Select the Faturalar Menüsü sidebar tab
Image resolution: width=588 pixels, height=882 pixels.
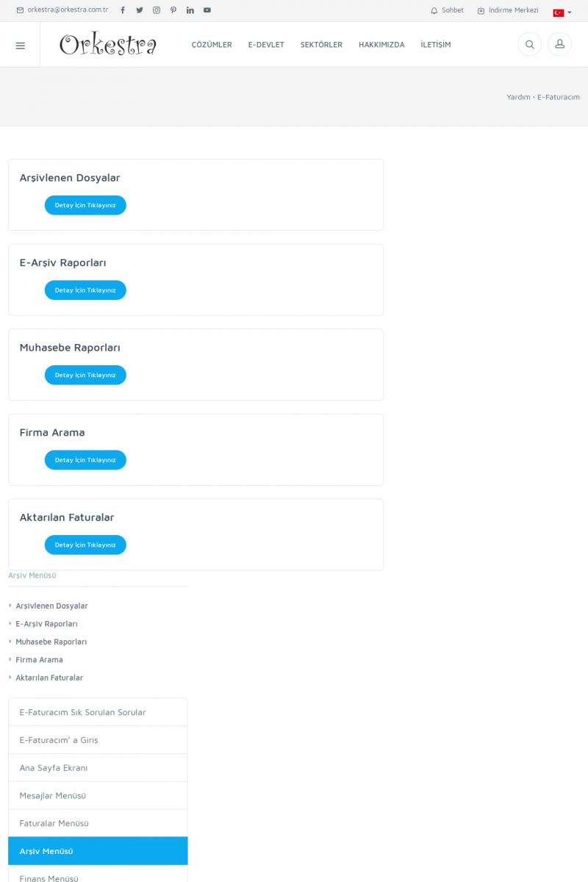pyautogui.click(x=98, y=823)
